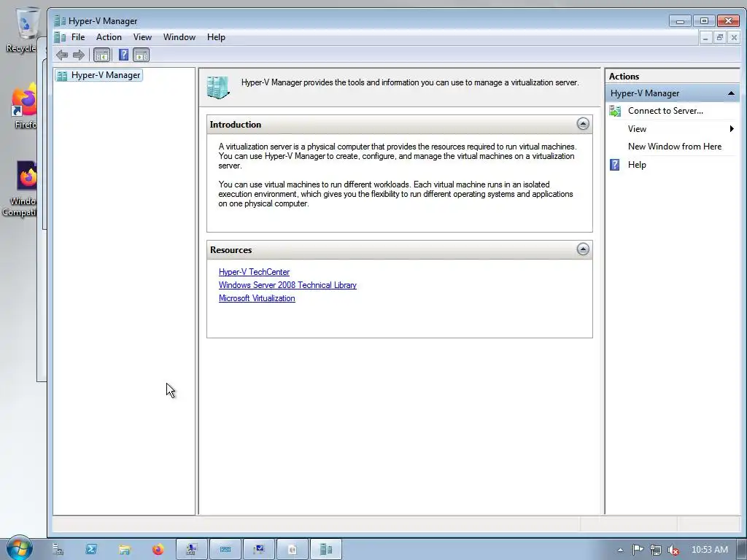747x560 pixels.
Task: Expand the View submenu arrow in Actions
Action: pyautogui.click(x=732, y=129)
